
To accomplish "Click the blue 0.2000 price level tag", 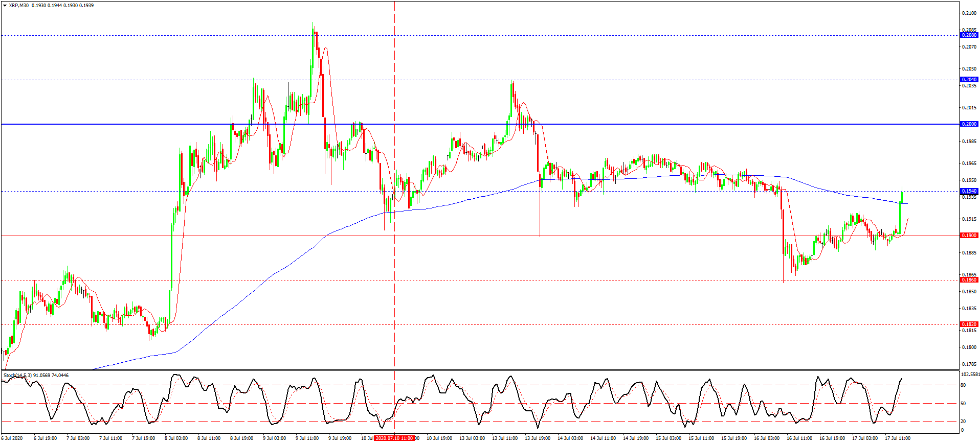I will pos(969,124).
